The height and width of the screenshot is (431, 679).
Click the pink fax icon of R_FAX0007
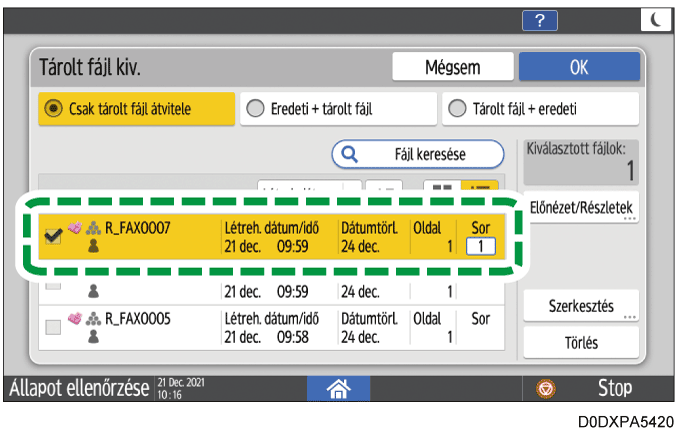[75, 227]
